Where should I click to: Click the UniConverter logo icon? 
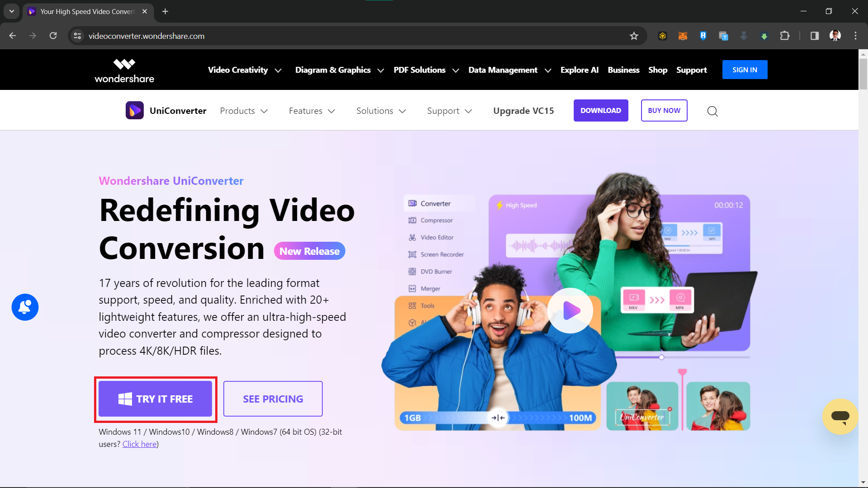pos(134,110)
